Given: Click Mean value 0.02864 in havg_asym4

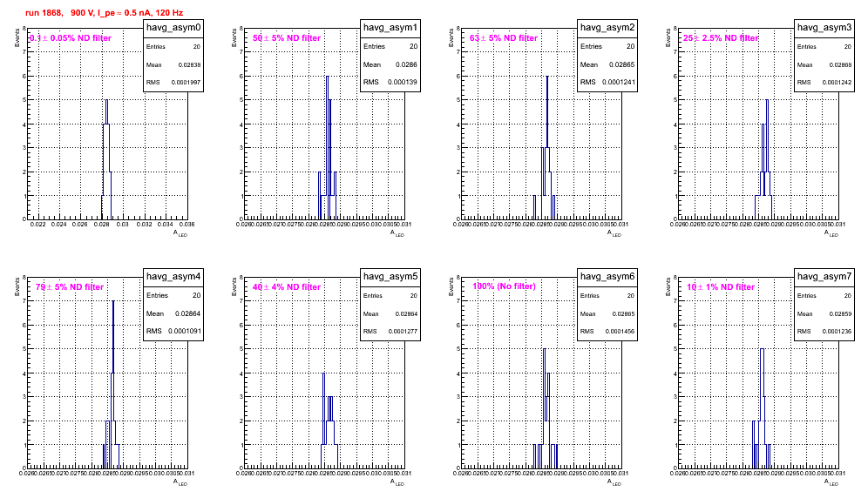Looking at the screenshot, I should [187, 313].
